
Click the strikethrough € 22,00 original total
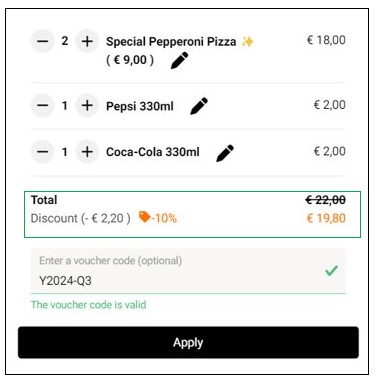point(325,200)
